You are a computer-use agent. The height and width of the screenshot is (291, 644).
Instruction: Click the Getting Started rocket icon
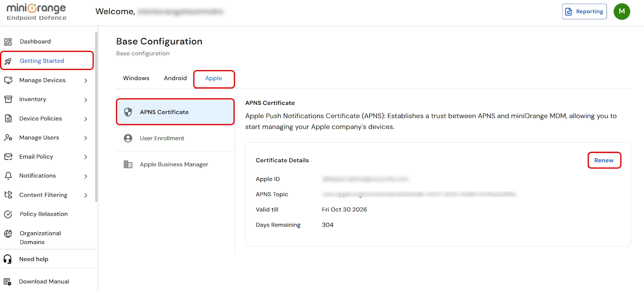point(8,61)
